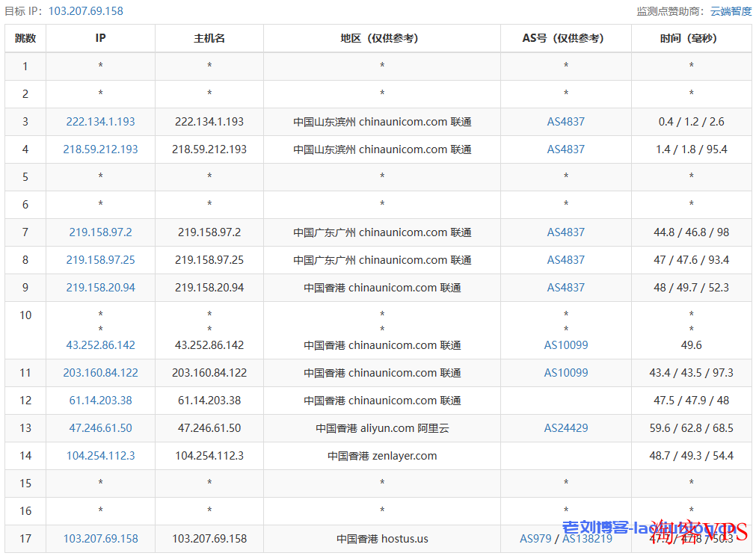Select the 219.158.20.94 IP link
This screenshot has width=756, height=556.
[100, 288]
